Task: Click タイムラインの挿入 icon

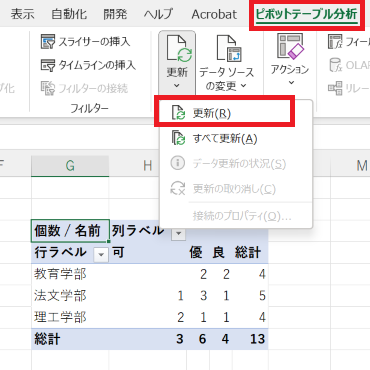Action: [x=47, y=65]
